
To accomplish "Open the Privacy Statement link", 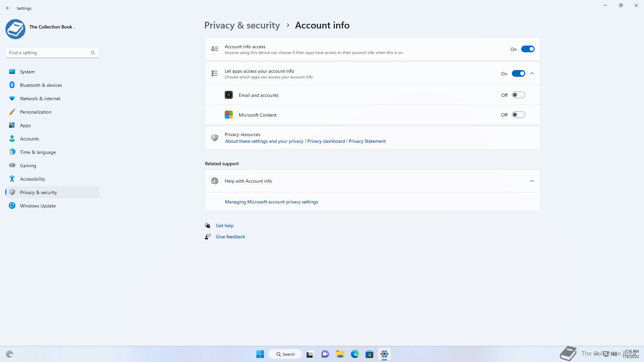I will [367, 141].
